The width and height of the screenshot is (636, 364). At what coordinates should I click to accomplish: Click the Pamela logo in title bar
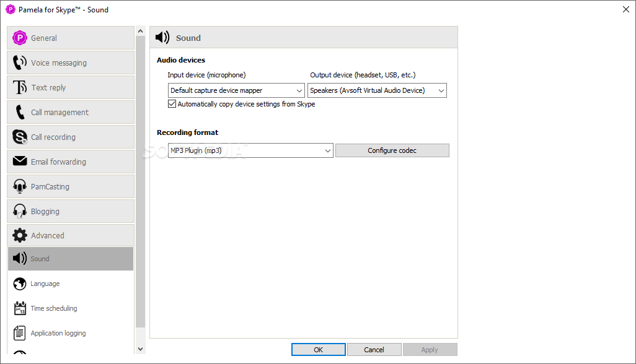click(10, 9)
